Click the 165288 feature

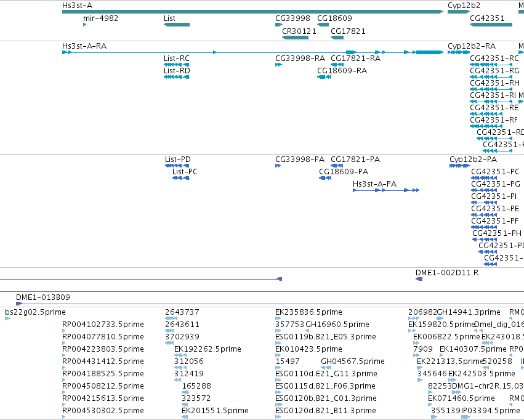pos(185,392)
